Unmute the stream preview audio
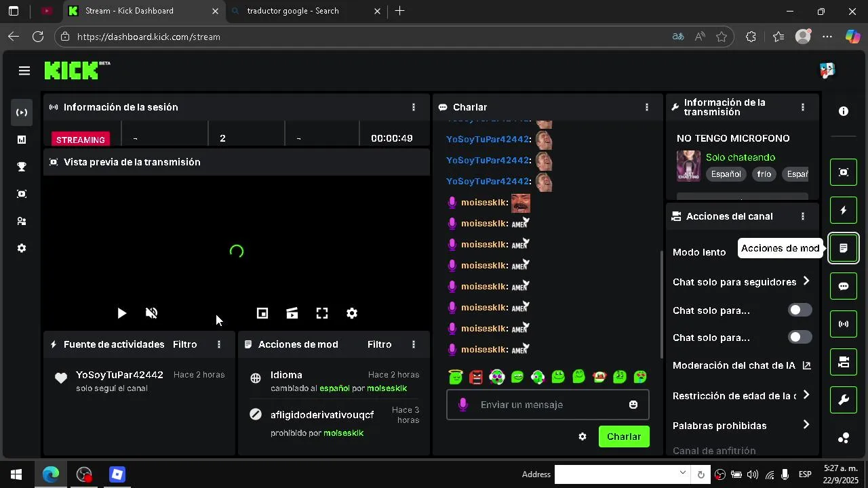This screenshot has width=868, height=488. [x=152, y=313]
